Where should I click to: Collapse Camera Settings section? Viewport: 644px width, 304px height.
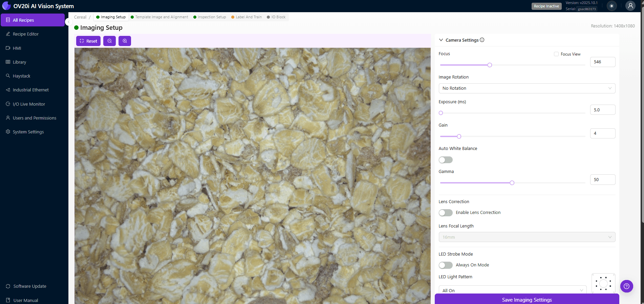click(x=441, y=40)
